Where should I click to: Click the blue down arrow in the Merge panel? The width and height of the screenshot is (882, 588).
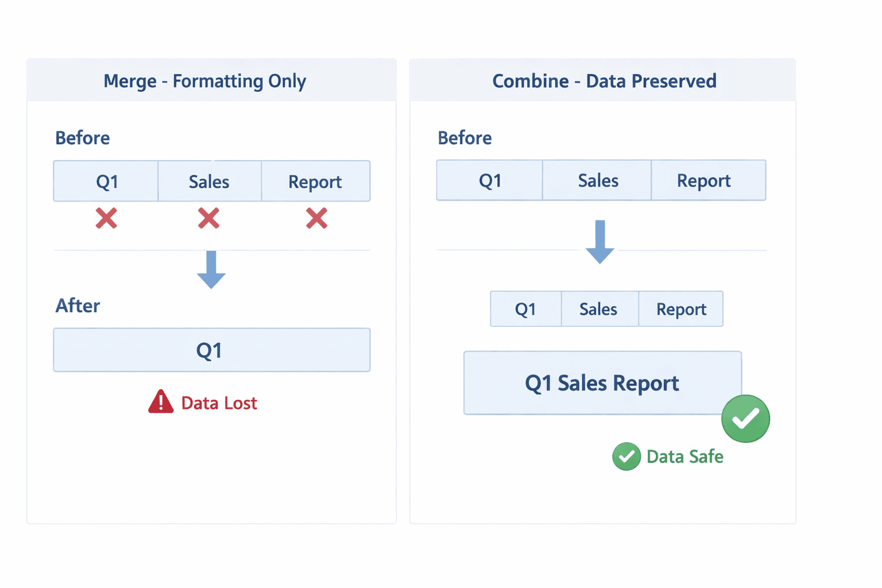pos(211,269)
